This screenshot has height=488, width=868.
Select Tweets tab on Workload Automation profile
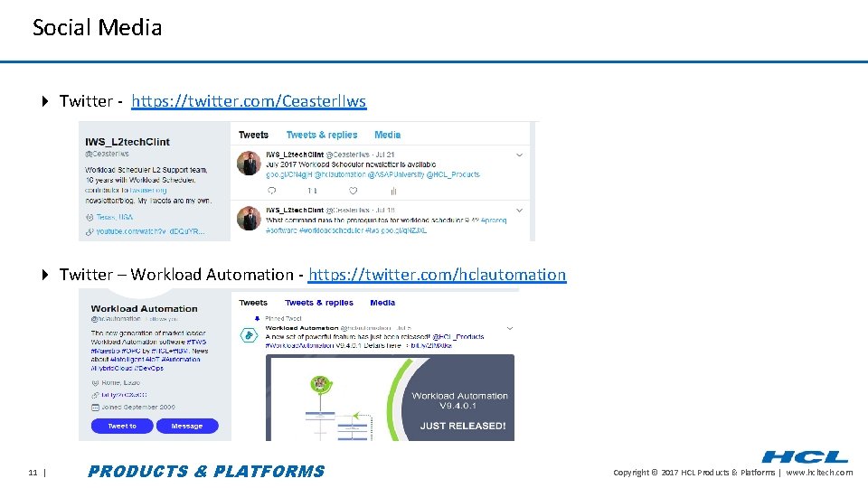tap(253, 303)
